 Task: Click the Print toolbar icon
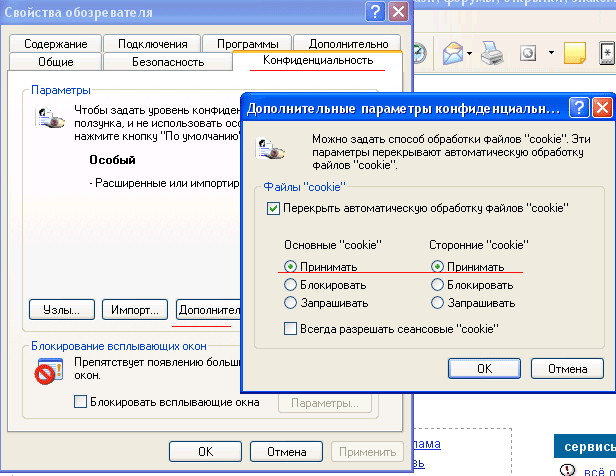click(x=491, y=52)
